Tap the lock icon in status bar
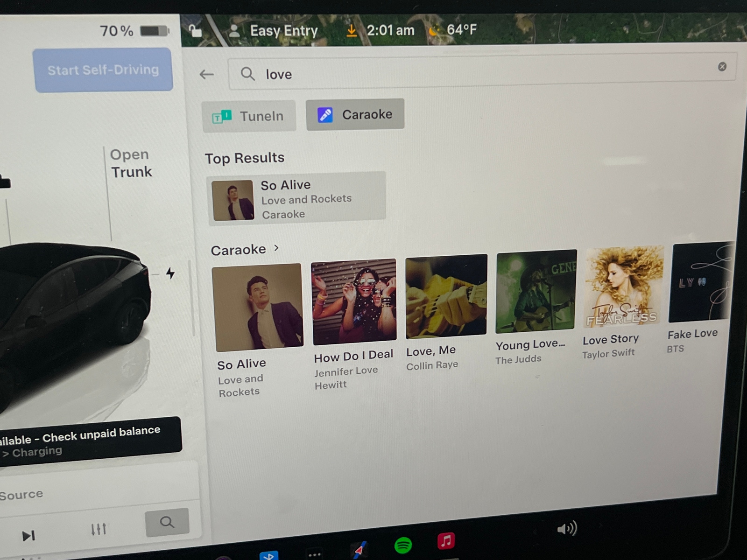Image resolution: width=747 pixels, height=560 pixels. click(x=195, y=30)
